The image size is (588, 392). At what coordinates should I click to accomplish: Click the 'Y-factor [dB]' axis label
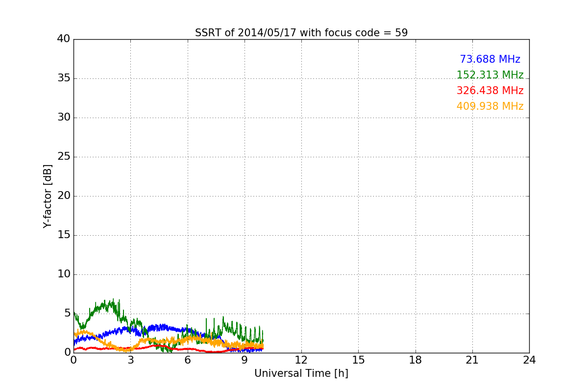tap(48, 196)
